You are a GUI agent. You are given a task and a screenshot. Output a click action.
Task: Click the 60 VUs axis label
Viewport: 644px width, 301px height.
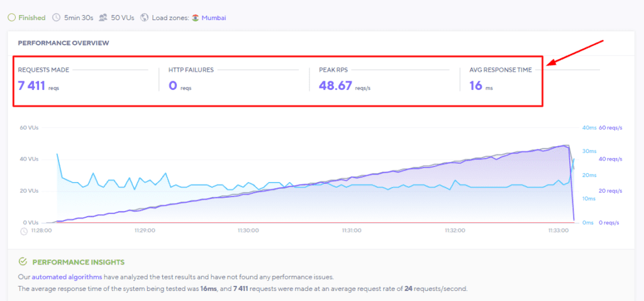coord(29,128)
